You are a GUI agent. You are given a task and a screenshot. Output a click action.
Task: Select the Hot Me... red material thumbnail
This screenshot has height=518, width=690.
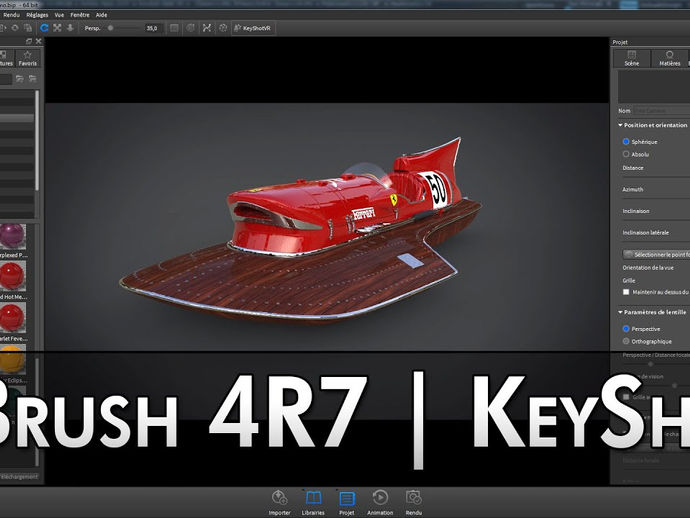(x=12, y=276)
